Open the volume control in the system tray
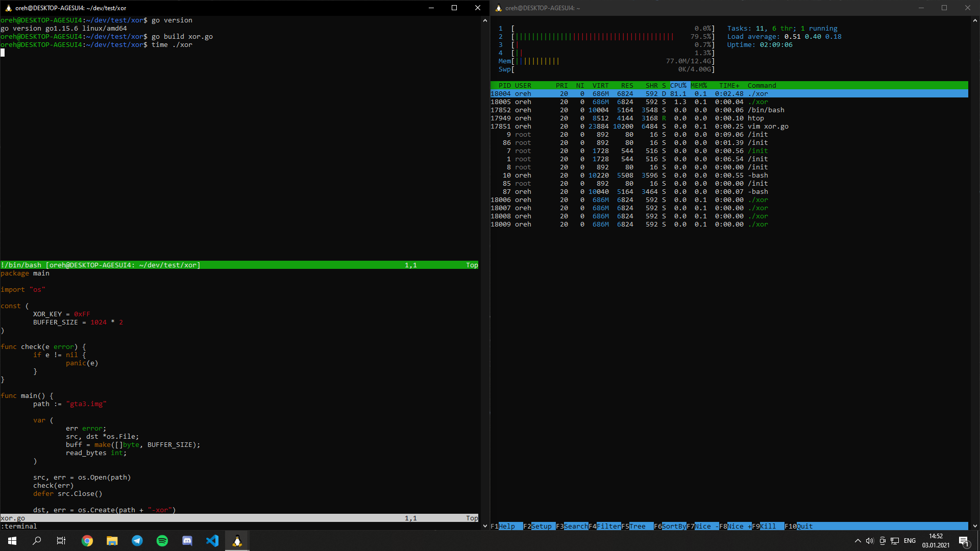This screenshot has height=551, width=980. [870, 541]
